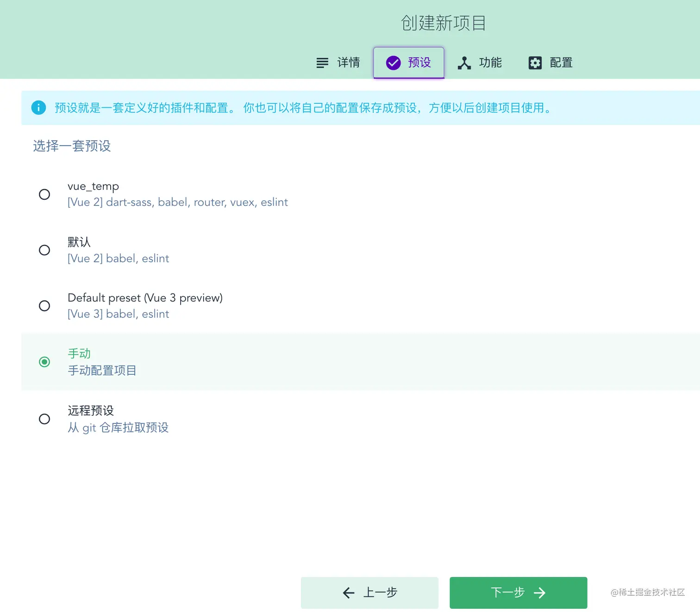700x612 pixels.
Task: Click the left arrow icon on 上一步
Action: click(x=349, y=593)
